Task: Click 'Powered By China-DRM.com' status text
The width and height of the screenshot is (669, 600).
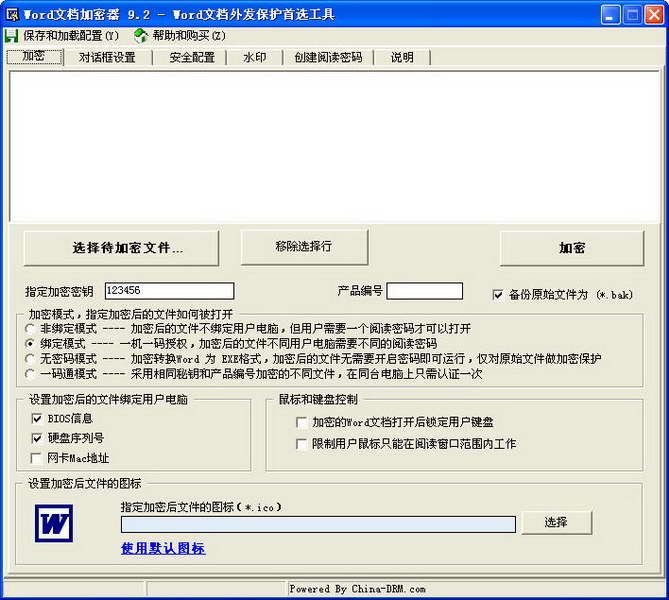Action: coord(358,589)
